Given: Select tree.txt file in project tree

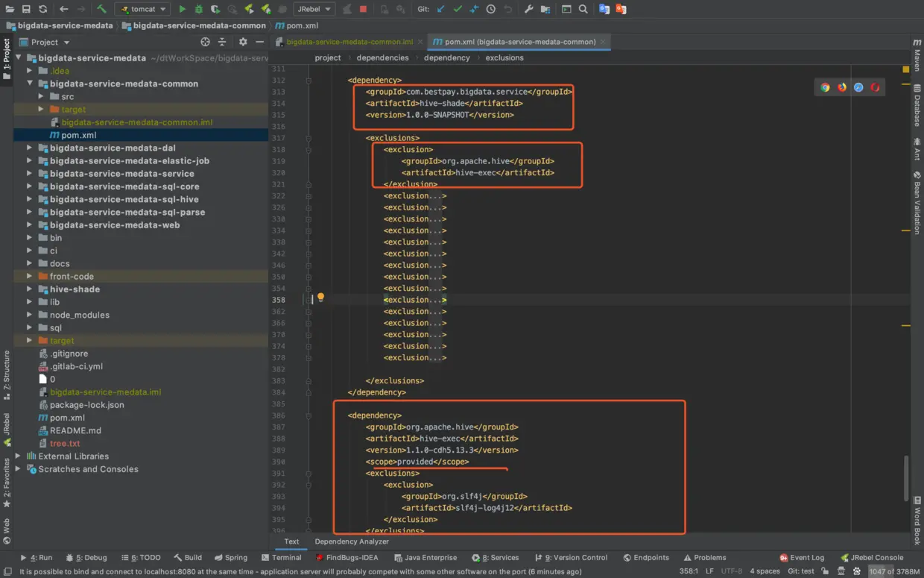Looking at the screenshot, I should tap(64, 444).
